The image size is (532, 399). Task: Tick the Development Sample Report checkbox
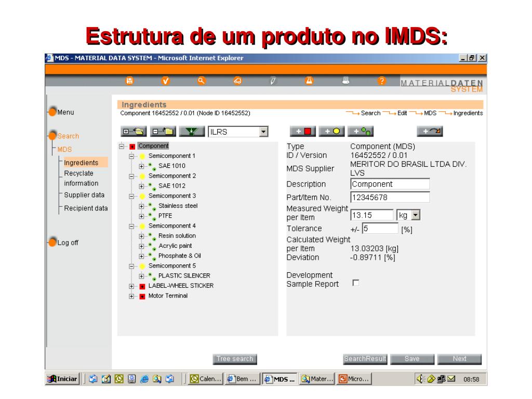click(x=355, y=283)
